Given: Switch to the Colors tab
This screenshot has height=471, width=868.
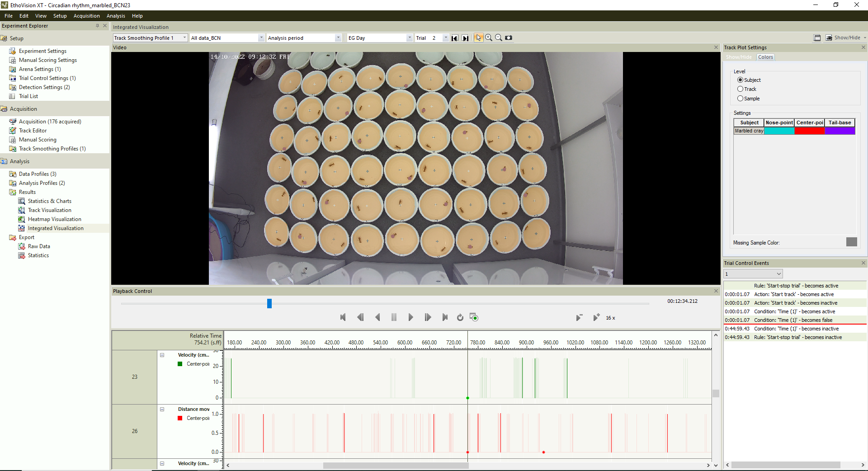Looking at the screenshot, I should [x=765, y=57].
